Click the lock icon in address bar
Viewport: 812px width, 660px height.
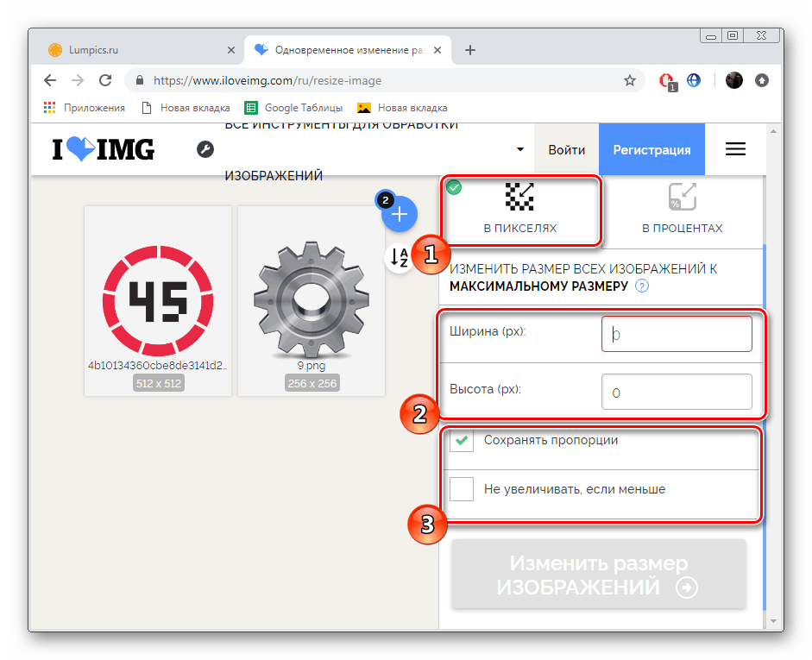pyautogui.click(x=139, y=80)
